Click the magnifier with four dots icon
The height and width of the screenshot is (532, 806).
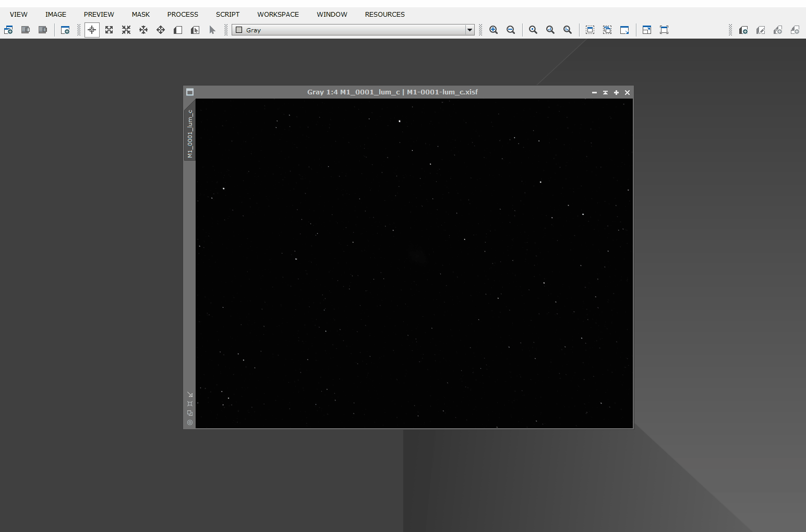pos(550,30)
